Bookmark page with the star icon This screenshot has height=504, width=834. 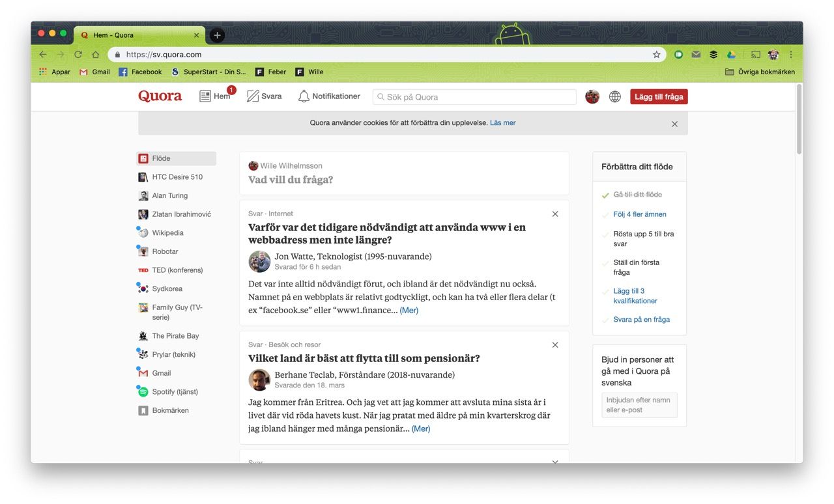coord(656,55)
